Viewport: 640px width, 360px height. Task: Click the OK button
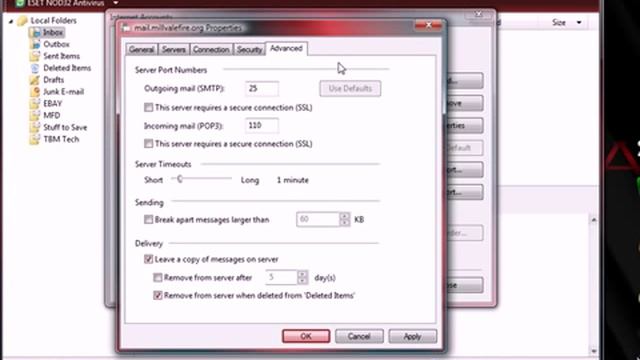[306, 336]
